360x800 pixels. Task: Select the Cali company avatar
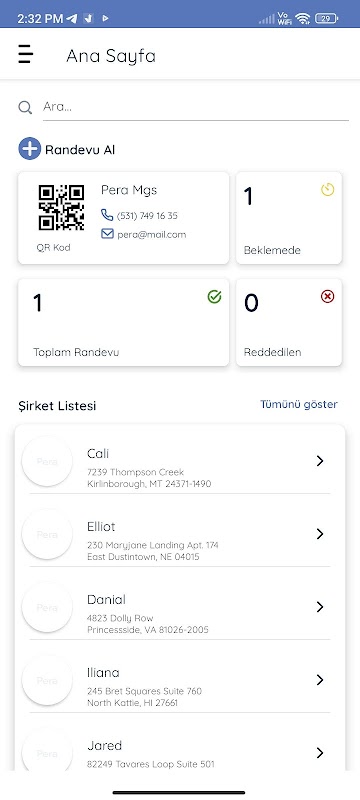coord(47,461)
